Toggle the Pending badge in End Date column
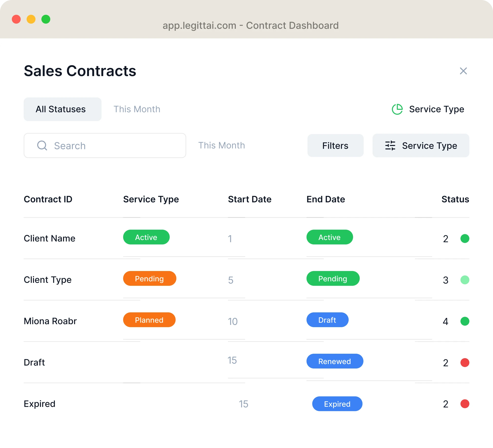 (333, 278)
